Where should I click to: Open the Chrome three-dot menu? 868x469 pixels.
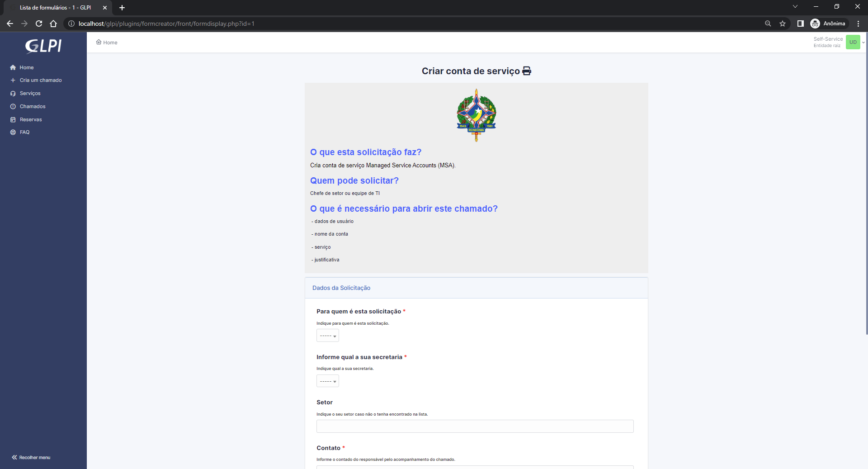point(859,24)
